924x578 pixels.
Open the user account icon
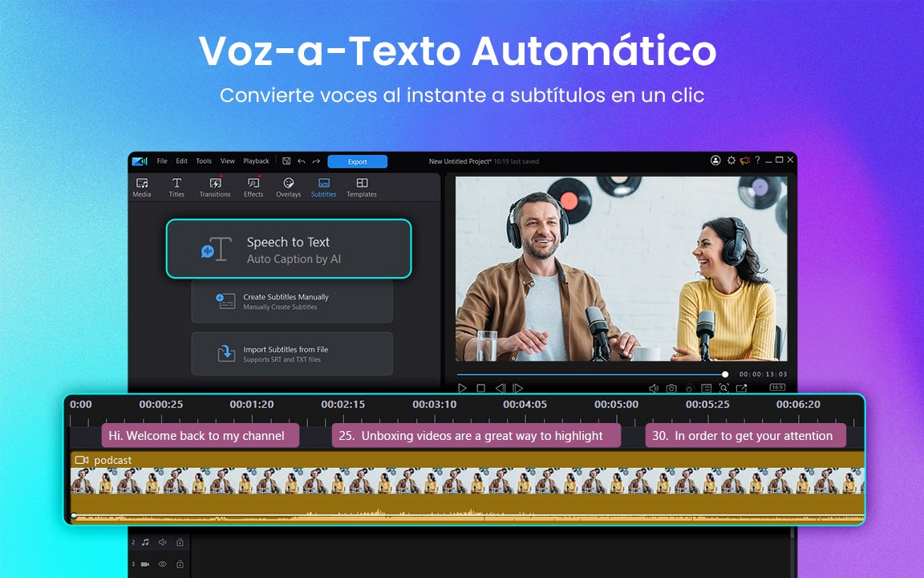[x=715, y=161]
